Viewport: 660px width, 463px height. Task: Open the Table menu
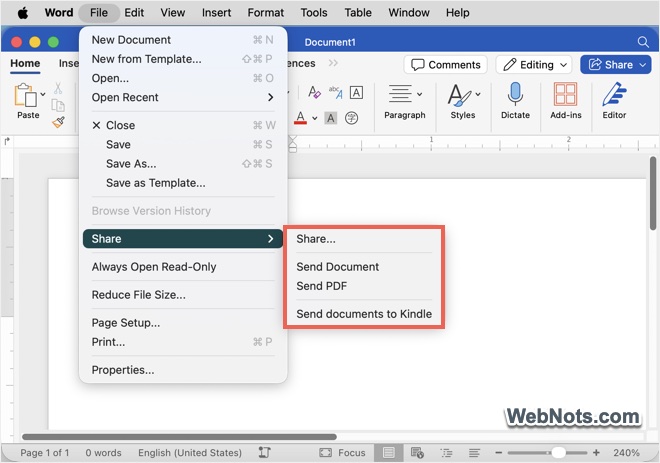point(358,13)
